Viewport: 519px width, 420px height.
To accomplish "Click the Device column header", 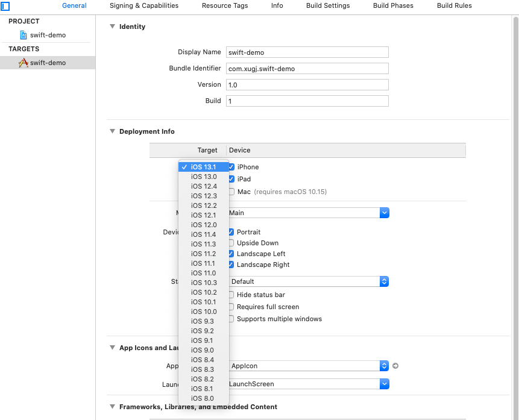I will click(346, 150).
